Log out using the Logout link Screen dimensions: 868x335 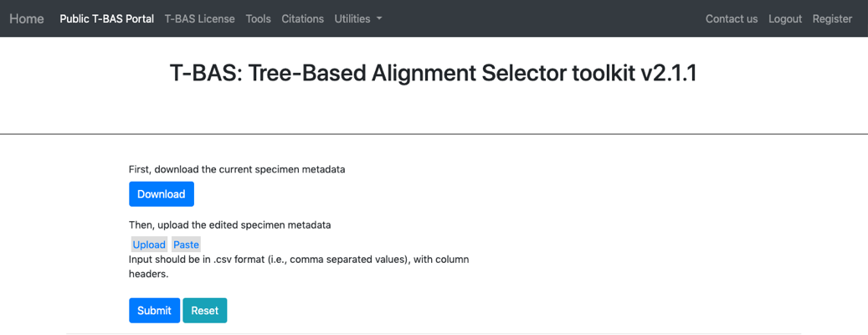click(x=785, y=18)
